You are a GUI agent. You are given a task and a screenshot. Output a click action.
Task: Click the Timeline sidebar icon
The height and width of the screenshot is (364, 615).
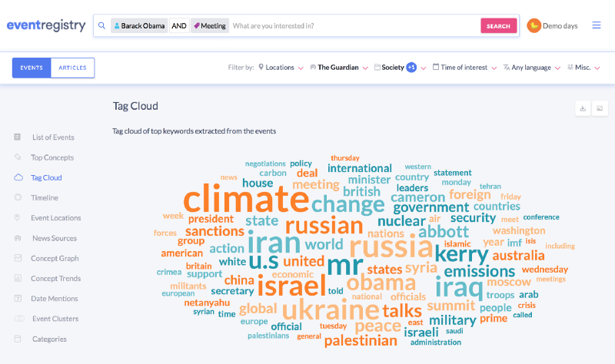[x=18, y=197]
